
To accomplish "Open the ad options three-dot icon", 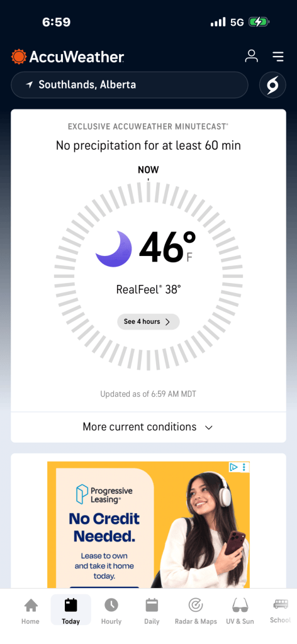I will pos(244,467).
